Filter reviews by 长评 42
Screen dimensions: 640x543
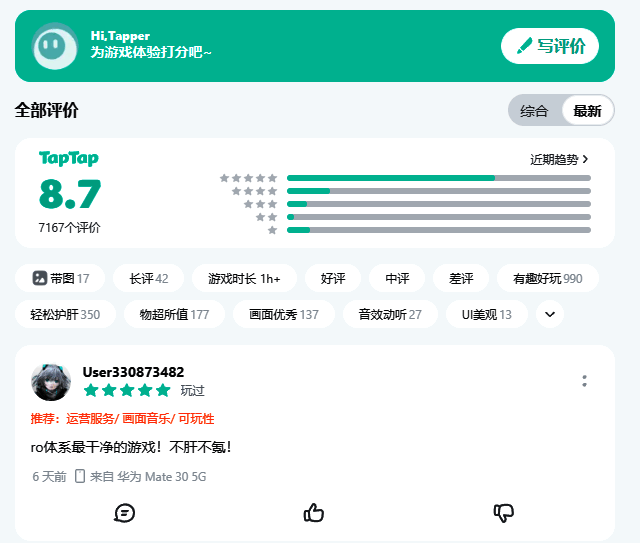(149, 278)
